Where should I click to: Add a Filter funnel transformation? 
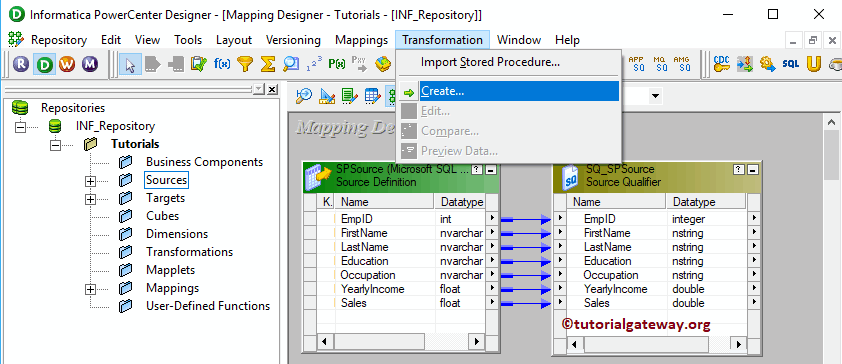pyautogui.click(x=245, y=65)
